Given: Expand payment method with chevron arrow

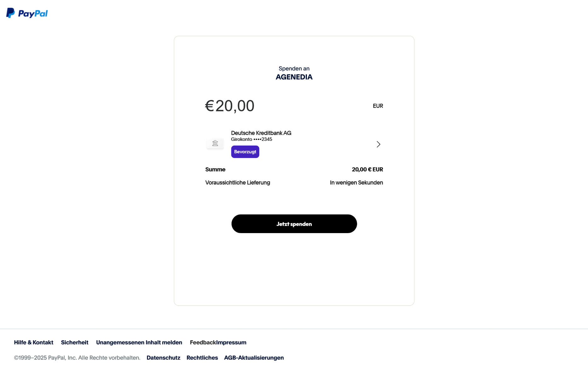Looking at the screenshot, I should coord(378,144).
